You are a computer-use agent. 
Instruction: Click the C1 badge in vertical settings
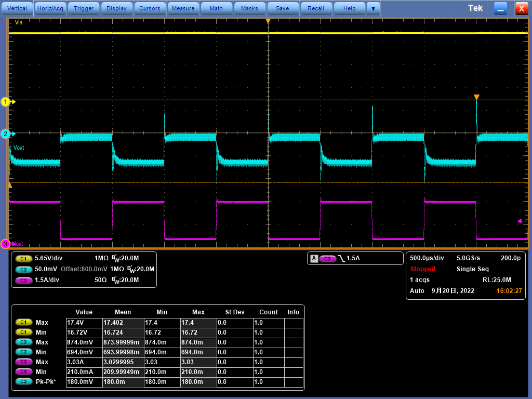[23, 258]
